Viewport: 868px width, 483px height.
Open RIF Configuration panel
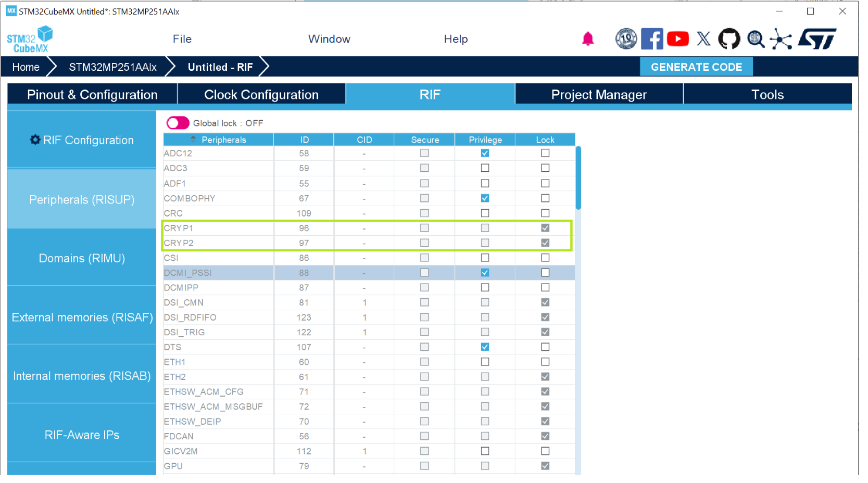(82, 139)
